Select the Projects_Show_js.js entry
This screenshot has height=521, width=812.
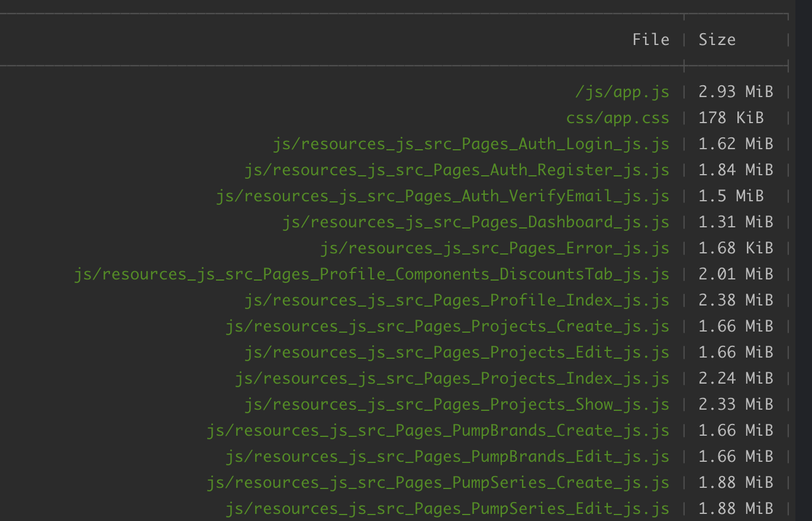456,404
